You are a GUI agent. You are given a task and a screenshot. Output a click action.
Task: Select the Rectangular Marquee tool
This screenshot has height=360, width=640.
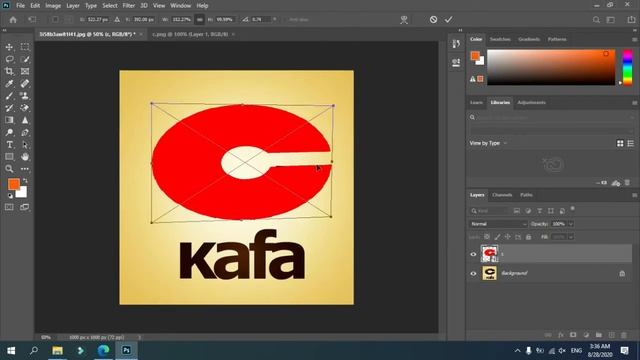[x=25, y=47]
